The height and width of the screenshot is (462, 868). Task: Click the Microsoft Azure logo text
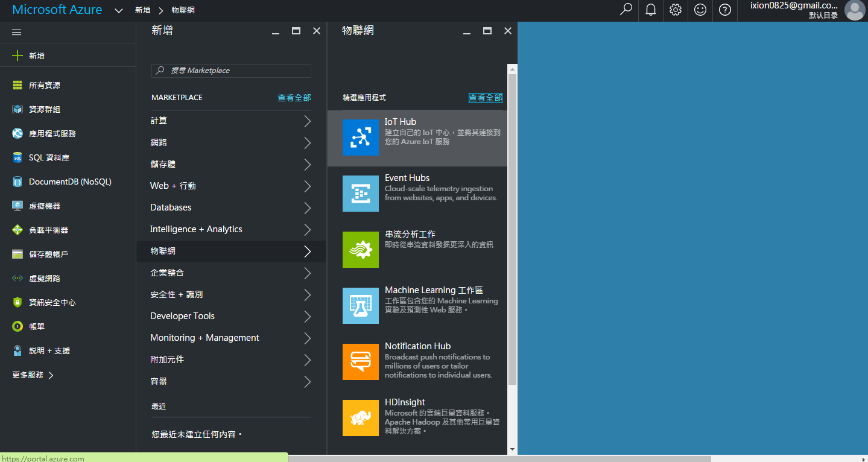tap(57, 10)
